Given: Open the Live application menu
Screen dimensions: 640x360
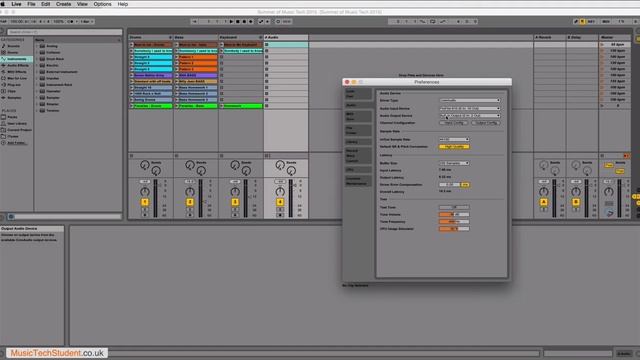Looking at the screenshot, I should coord(16,4).
